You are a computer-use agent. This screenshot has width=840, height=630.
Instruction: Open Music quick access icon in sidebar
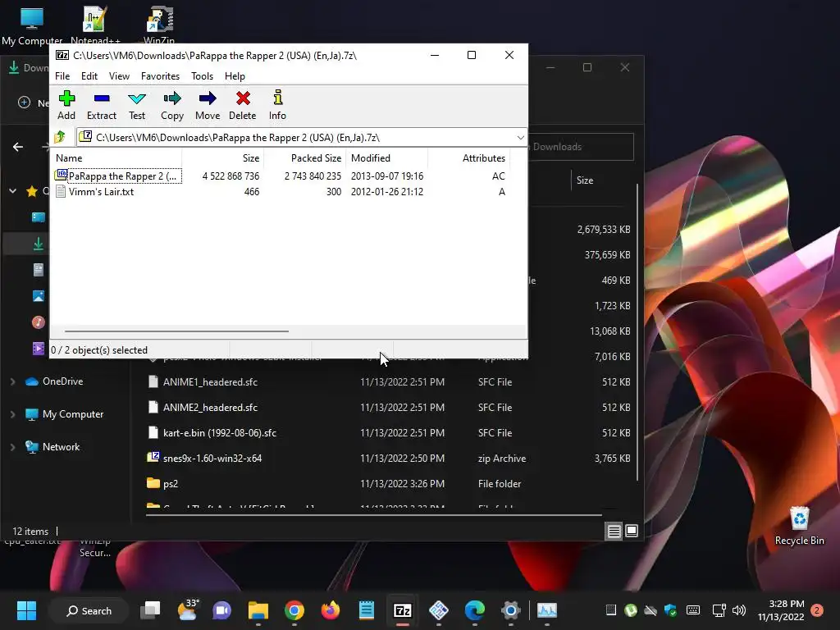pos(38,322)
